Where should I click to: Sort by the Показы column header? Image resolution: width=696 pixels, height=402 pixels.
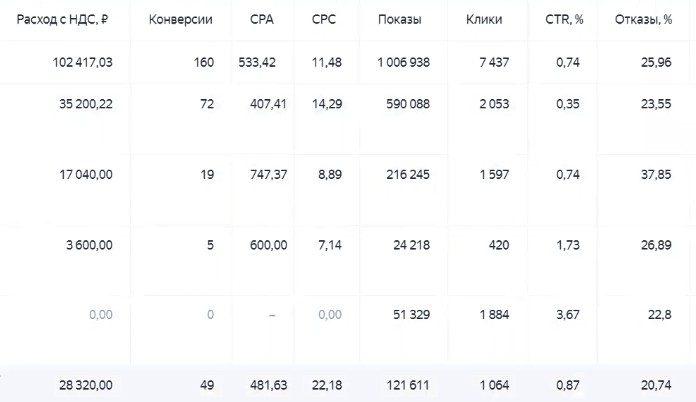point(400,20)
